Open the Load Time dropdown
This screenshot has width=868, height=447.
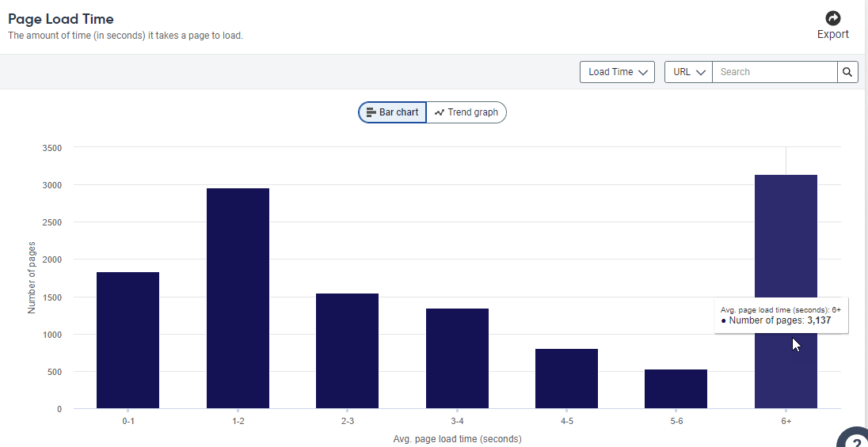(x=617, y=72)
